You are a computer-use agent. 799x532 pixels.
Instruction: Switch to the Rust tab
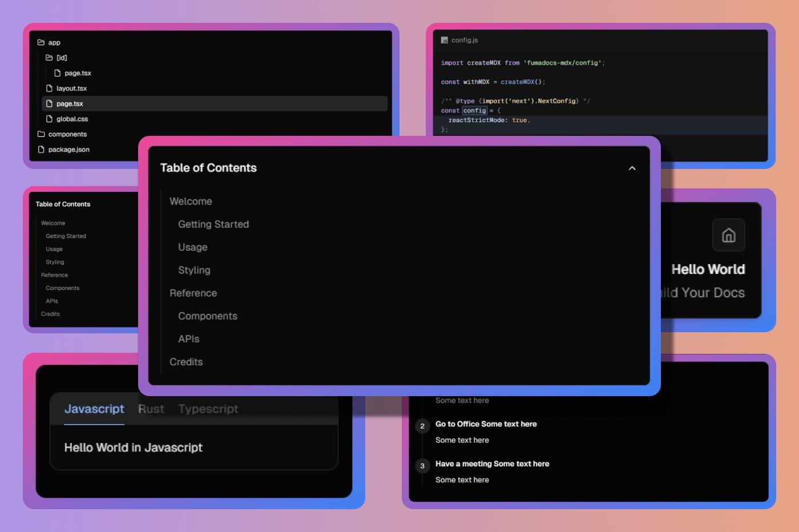[x=151, y=409]
